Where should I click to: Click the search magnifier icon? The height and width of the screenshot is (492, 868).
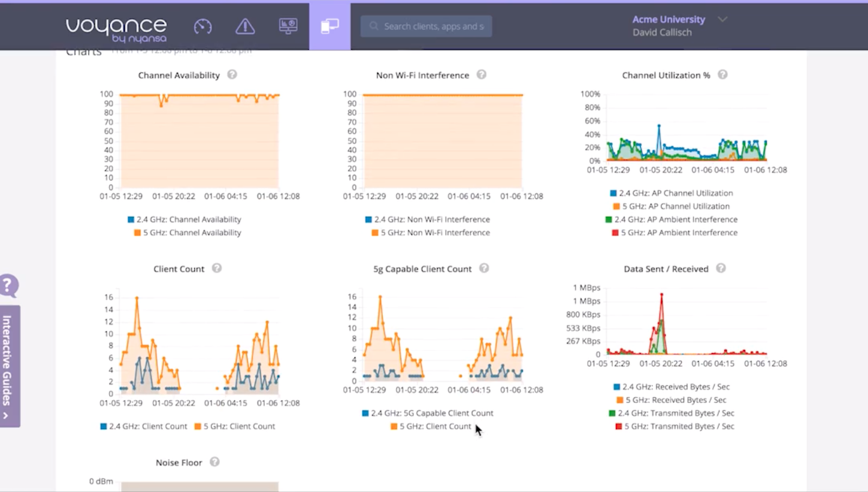(x=374, y=26)
